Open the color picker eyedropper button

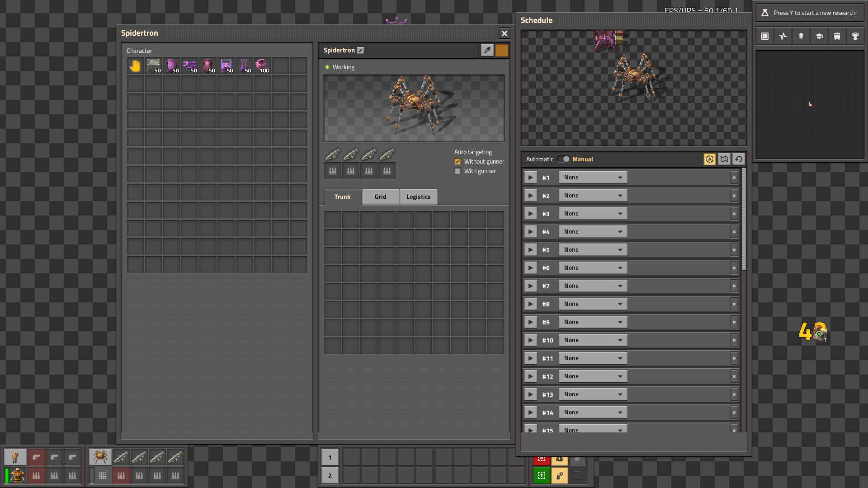pyautogui.click(x=487, y=50)
